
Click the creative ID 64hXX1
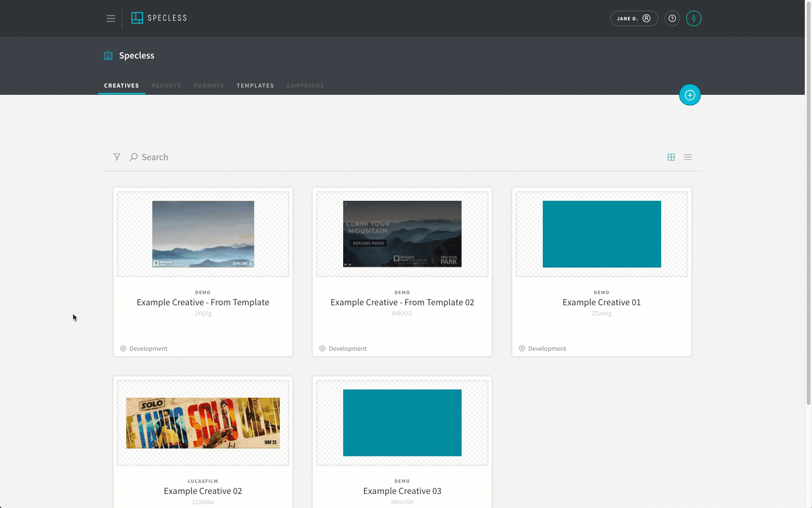click(402, 314)
